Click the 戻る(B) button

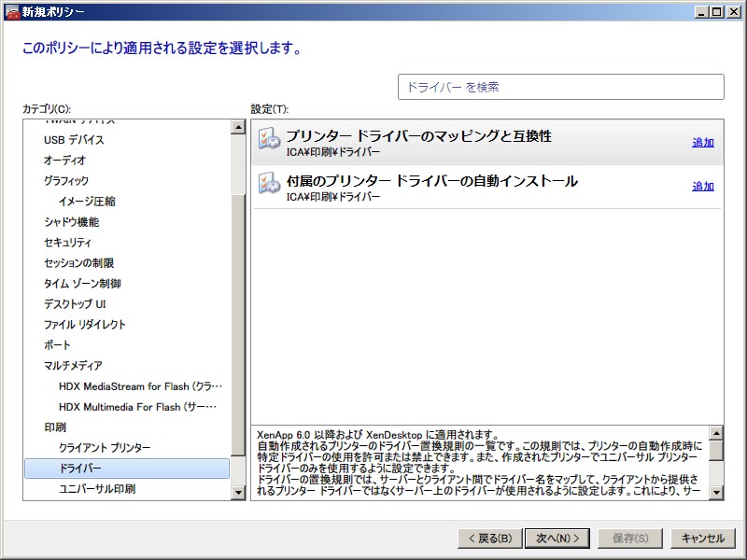coord(487,538)
